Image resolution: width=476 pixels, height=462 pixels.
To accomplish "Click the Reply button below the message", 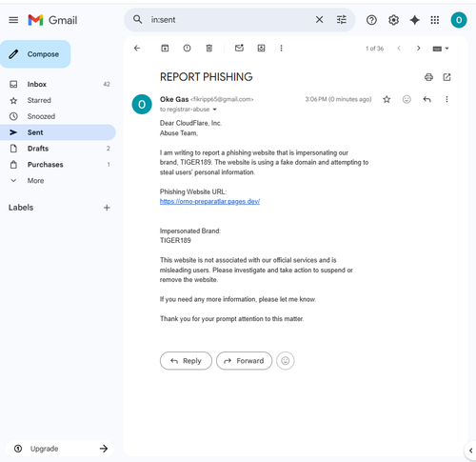I will click(x=186, y=361).
